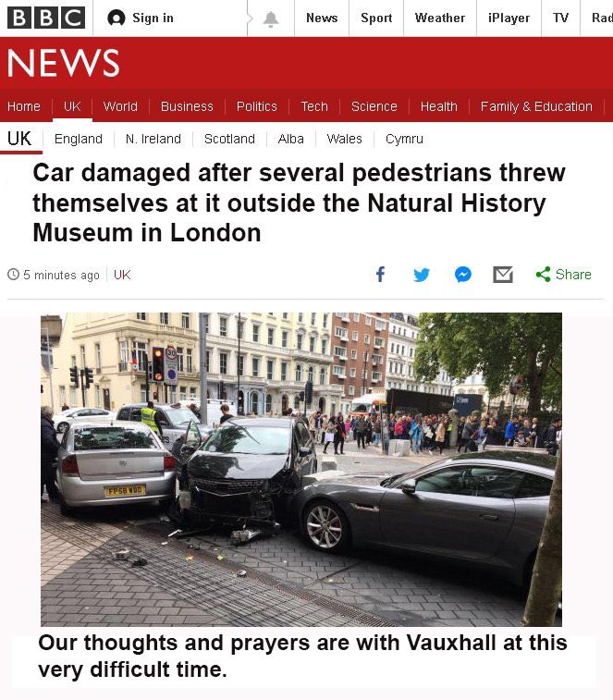Viewport: 613px width, 700px height.
Task: Click the BBC logo
Action: pos(46,18)
